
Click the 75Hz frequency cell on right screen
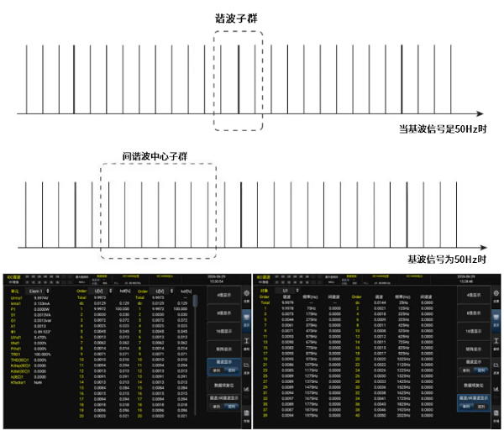[312, 308]
